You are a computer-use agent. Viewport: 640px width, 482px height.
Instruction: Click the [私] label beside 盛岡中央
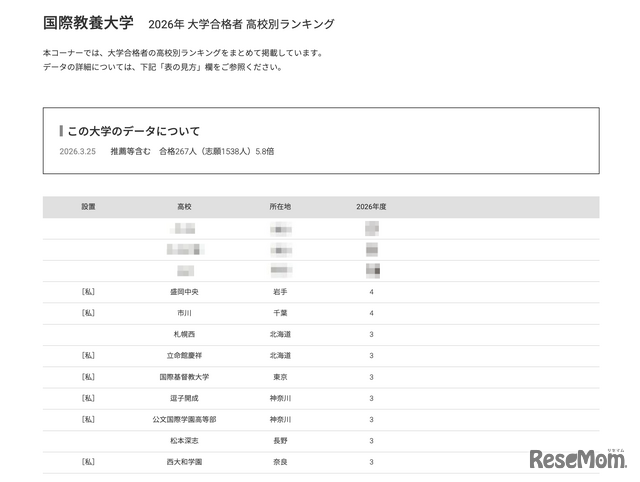pyautogui.click(x=88, y=292)
